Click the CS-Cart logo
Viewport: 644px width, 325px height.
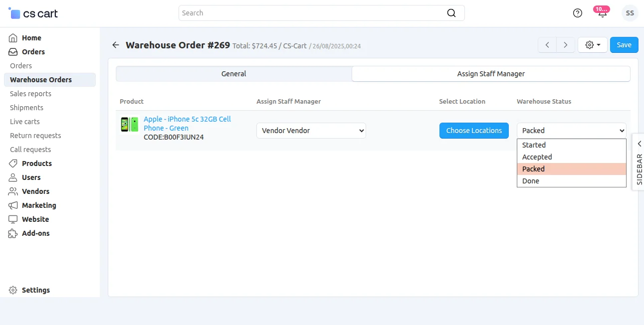point(33,13)
